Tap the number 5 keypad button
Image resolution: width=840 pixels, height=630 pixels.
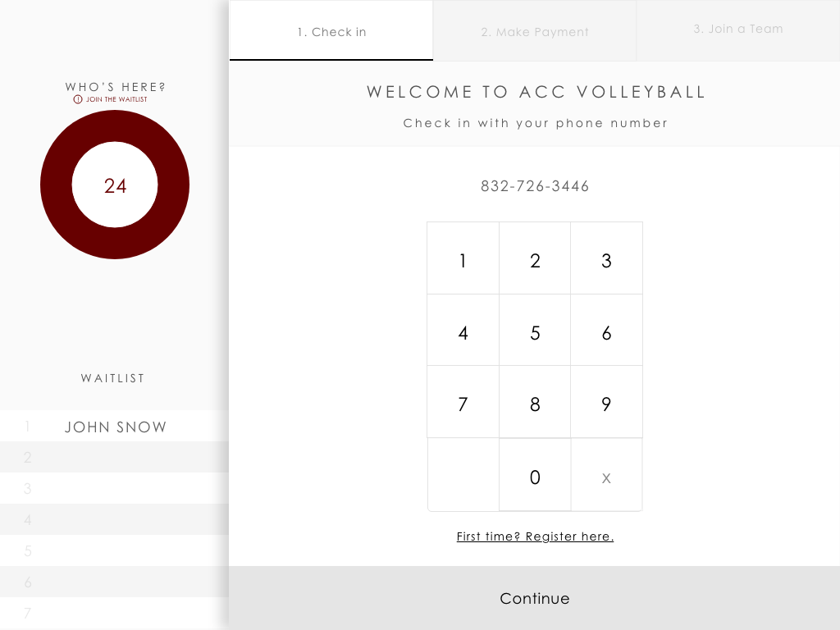[535, 330]
